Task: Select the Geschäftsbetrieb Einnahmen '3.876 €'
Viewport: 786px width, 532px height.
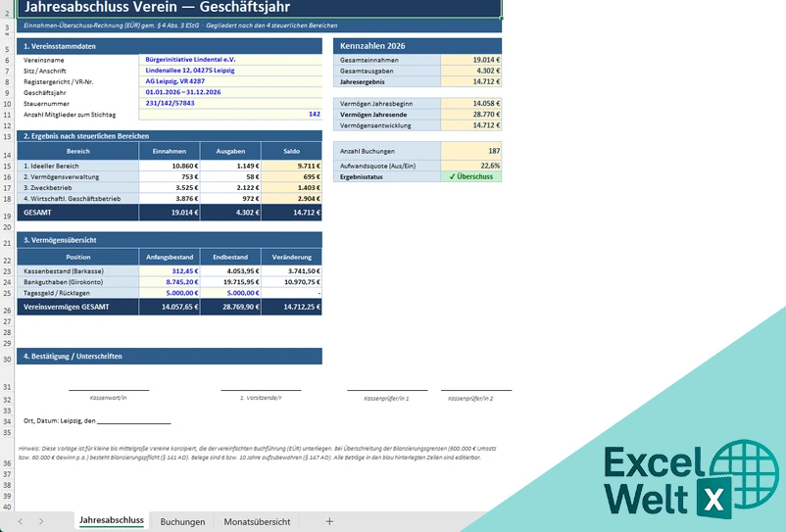Action: [170, 199]
